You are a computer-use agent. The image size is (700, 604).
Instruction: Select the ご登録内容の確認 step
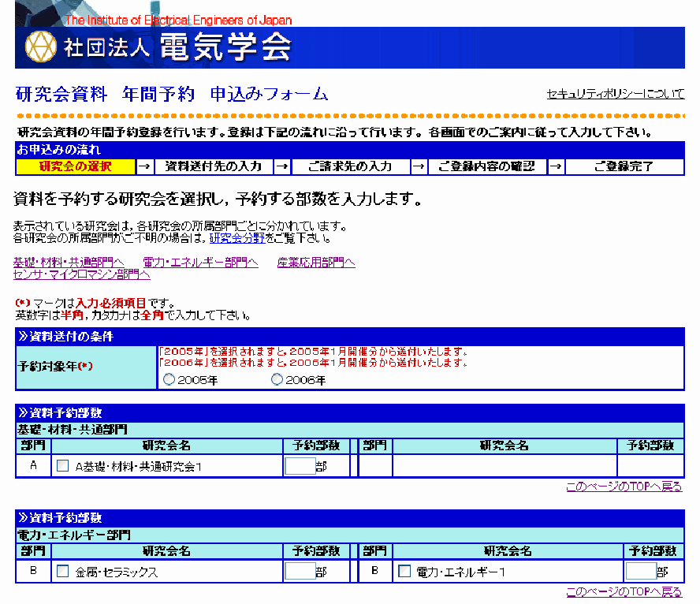pos(487,166)
